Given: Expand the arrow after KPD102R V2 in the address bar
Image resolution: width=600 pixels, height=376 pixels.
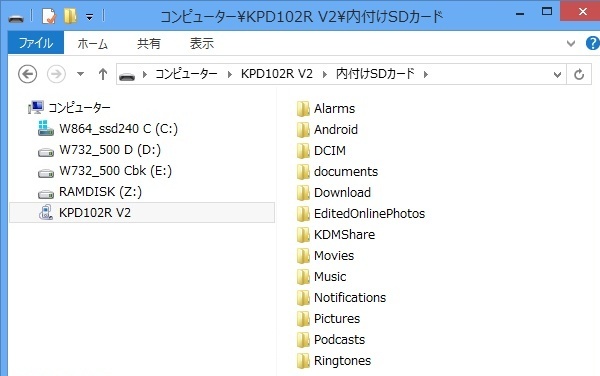Looking at the screenshot, I should click(x=325, y=74).
